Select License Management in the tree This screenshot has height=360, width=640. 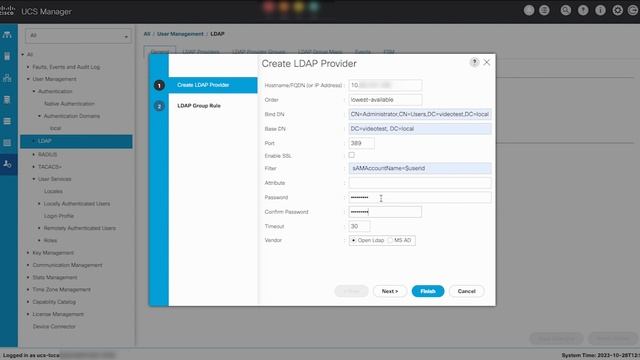point(58,314)
